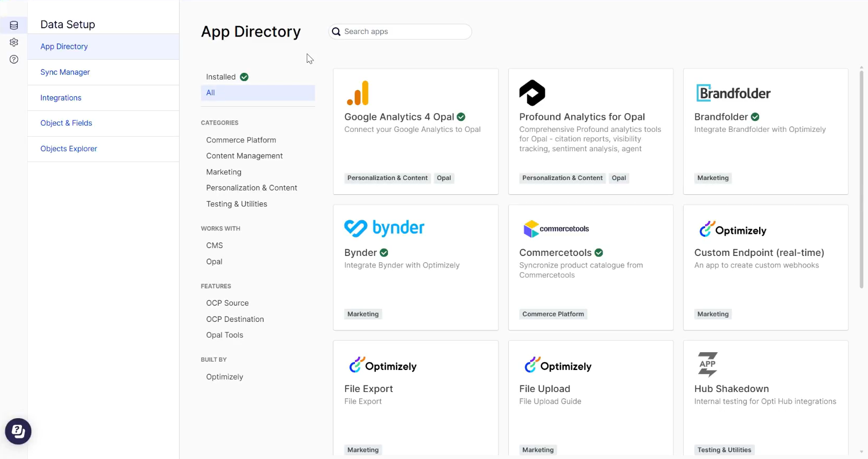
Task: Filter apps built by Optimizely
Action: 225,377
